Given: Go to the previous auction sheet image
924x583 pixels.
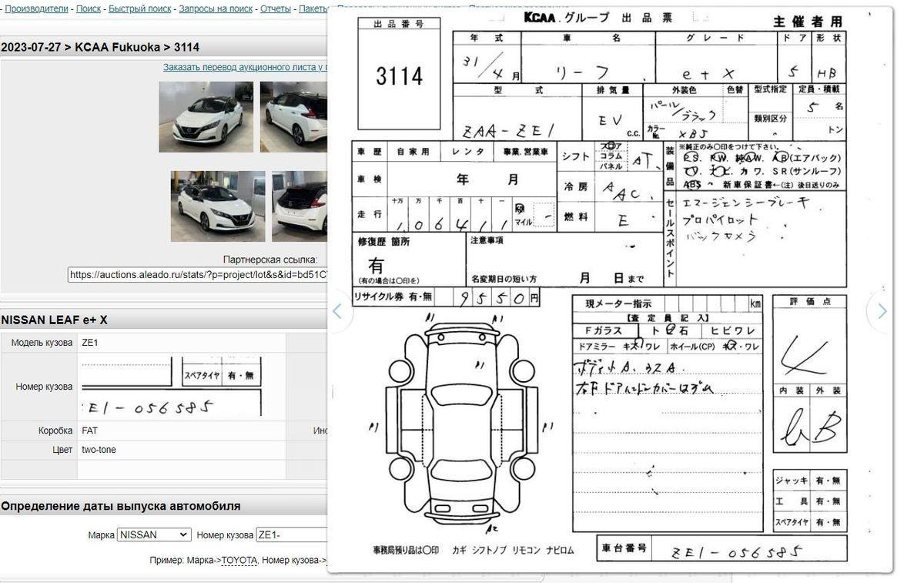Looking at the screenshot, I should [336, 311].
